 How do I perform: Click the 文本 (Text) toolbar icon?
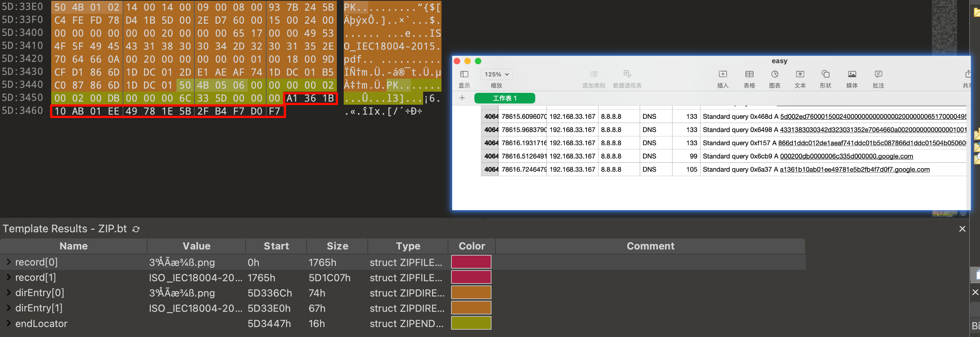coord(800,75)
